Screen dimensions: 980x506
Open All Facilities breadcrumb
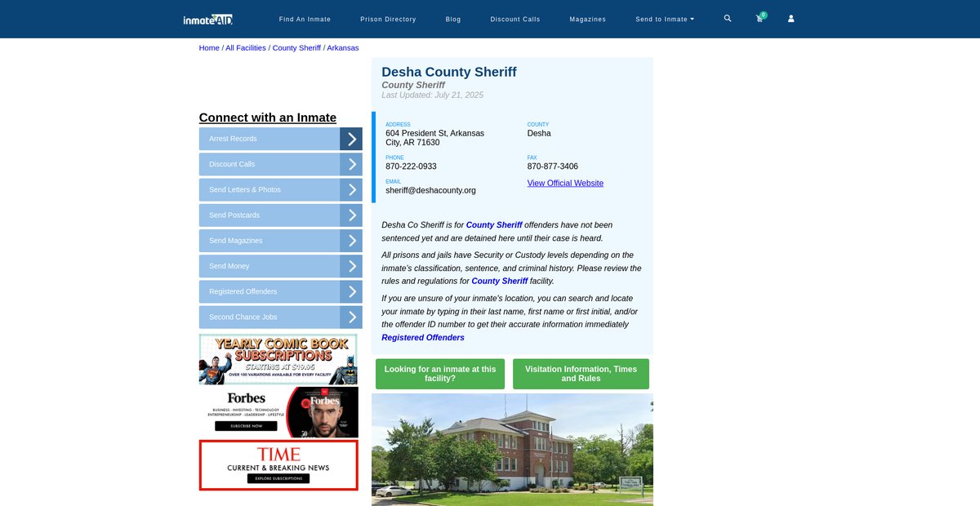[246, 48]
